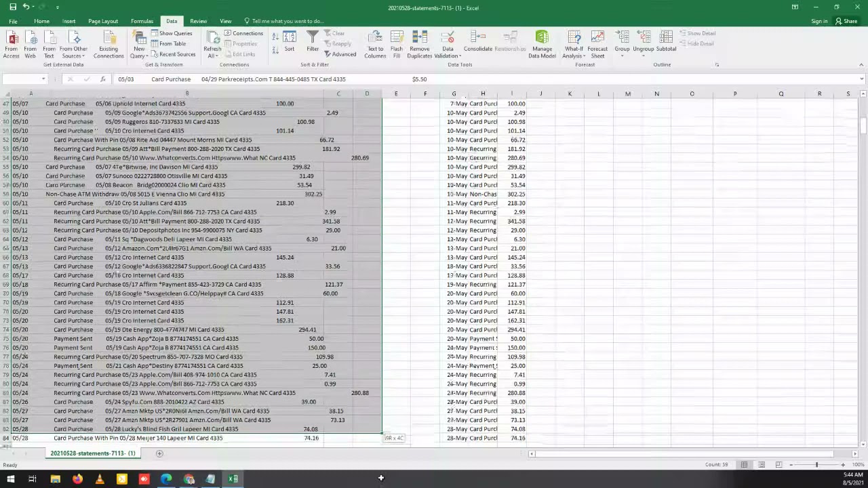
Task: Toggle the Filter funnel
Action: pyautogui.click(x=313, y=42)
